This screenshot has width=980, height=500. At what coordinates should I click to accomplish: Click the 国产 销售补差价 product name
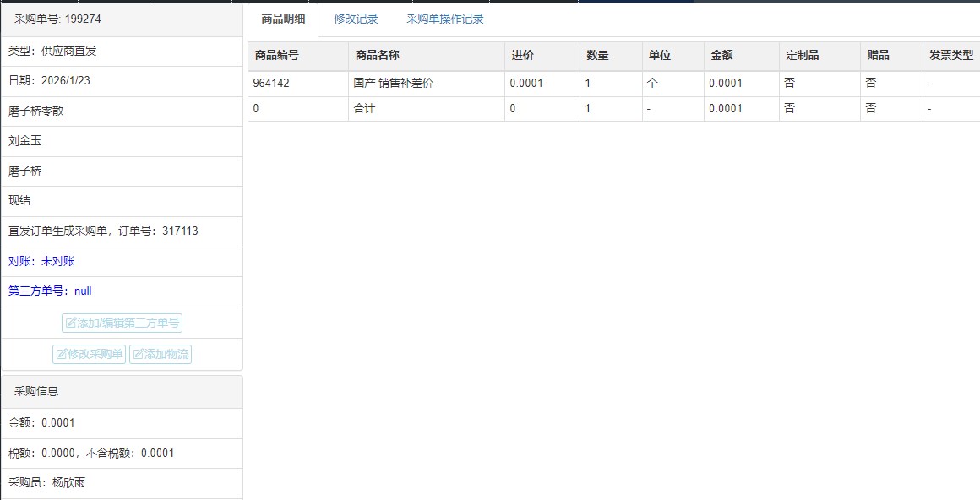click(x=393, y=83)
